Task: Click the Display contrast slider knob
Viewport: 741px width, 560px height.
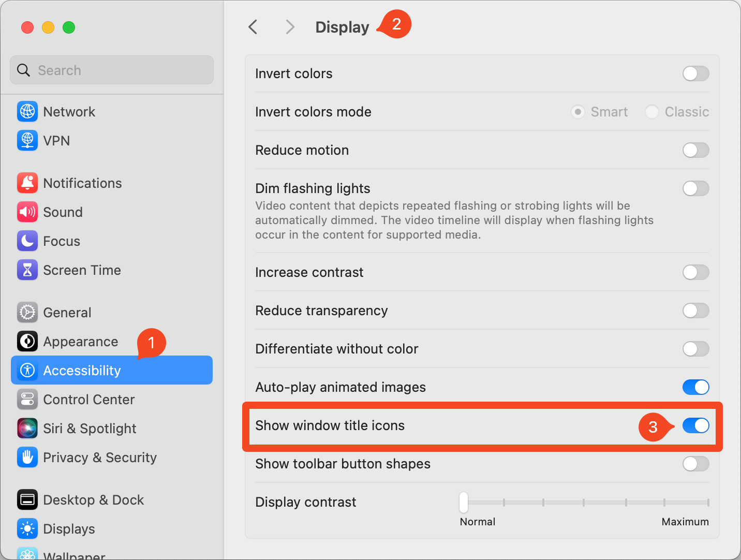Action: coord(464,502)
